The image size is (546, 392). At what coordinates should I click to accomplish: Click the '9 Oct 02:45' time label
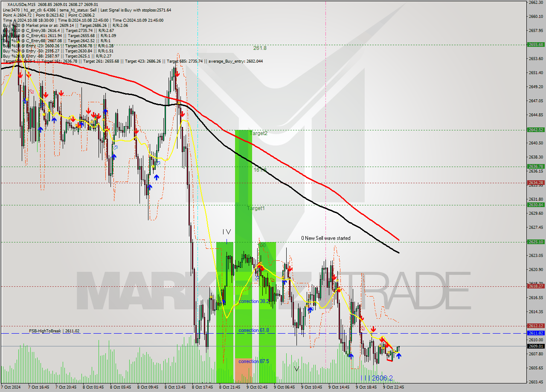point(257,387)
